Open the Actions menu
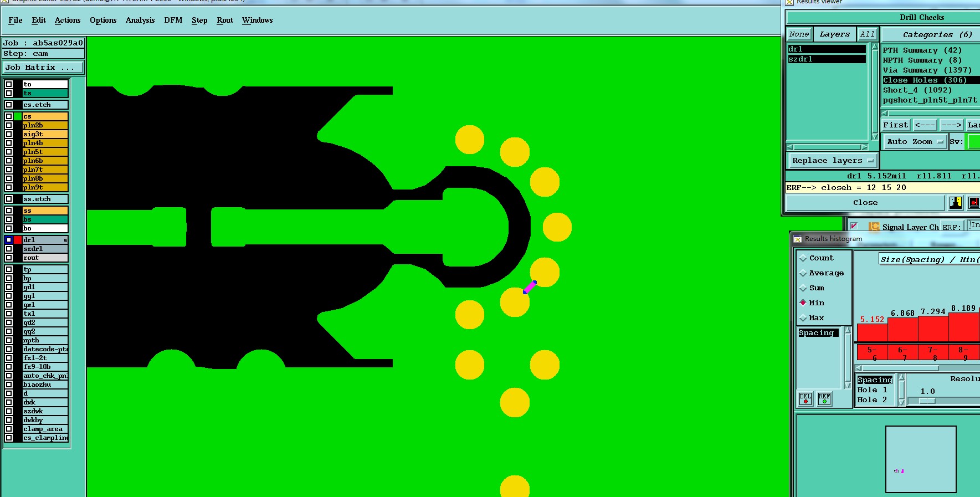This screenshot has width=980, height=497. point(68,21)
